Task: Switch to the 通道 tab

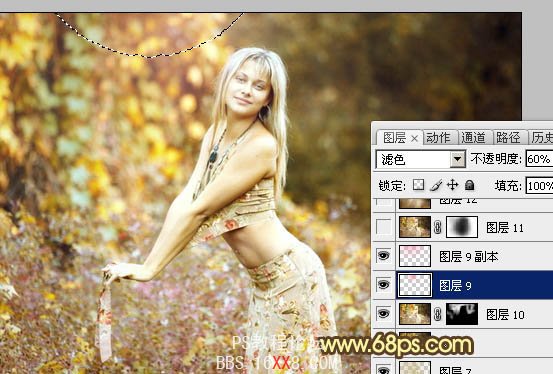Action: (474, 138)
